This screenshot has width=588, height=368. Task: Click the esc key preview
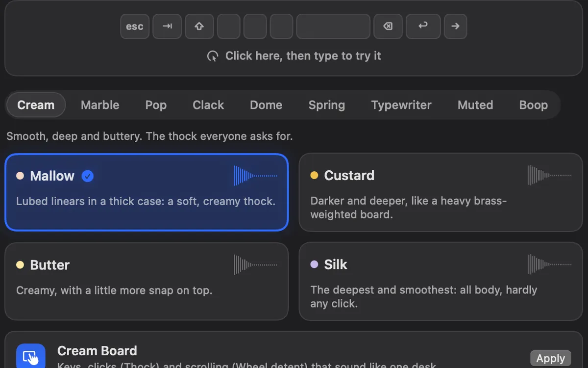[x=135, y=26]
